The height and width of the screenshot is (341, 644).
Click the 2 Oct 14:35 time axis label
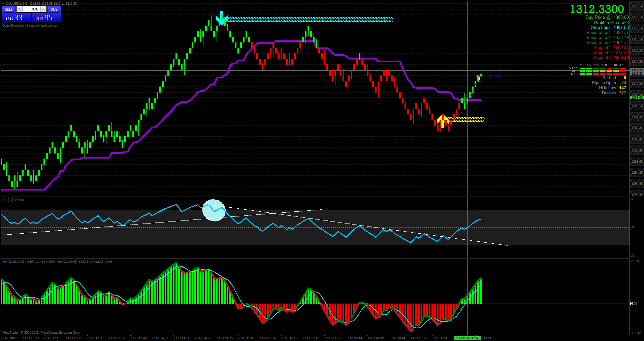point(224,338)
